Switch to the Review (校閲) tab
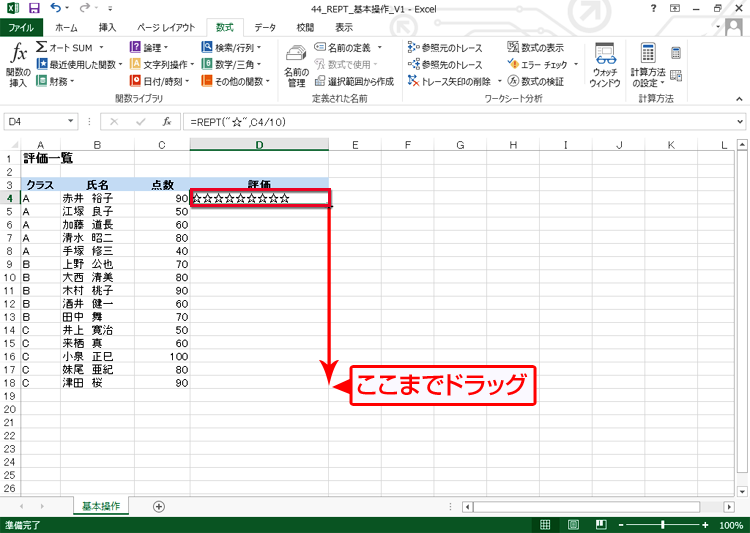Screen dimensions: 750x533 point(305,27)
